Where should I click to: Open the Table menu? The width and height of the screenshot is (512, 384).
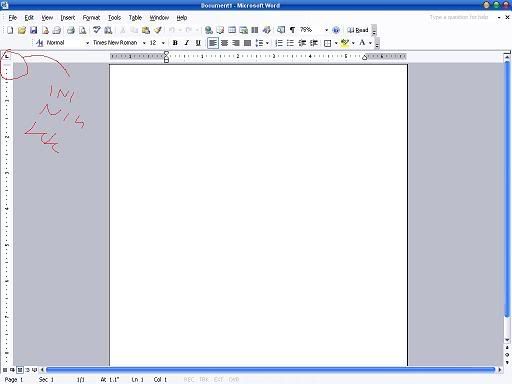pos(135,18)
